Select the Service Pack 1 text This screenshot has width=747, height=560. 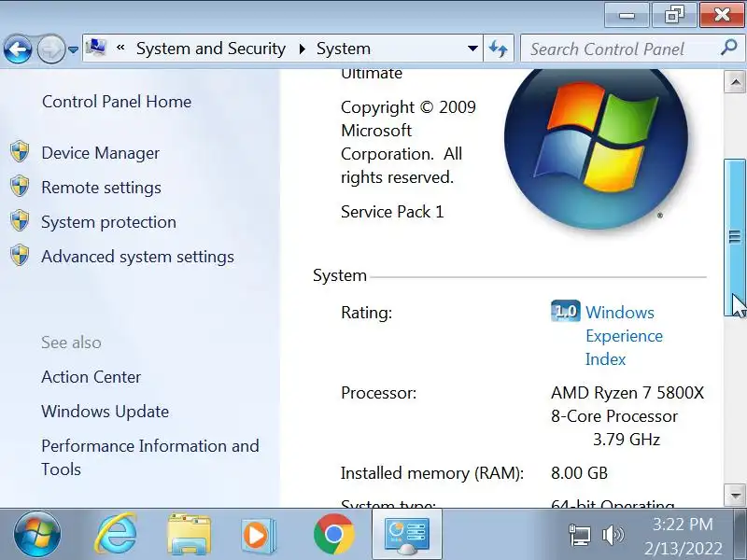(392, 212)
